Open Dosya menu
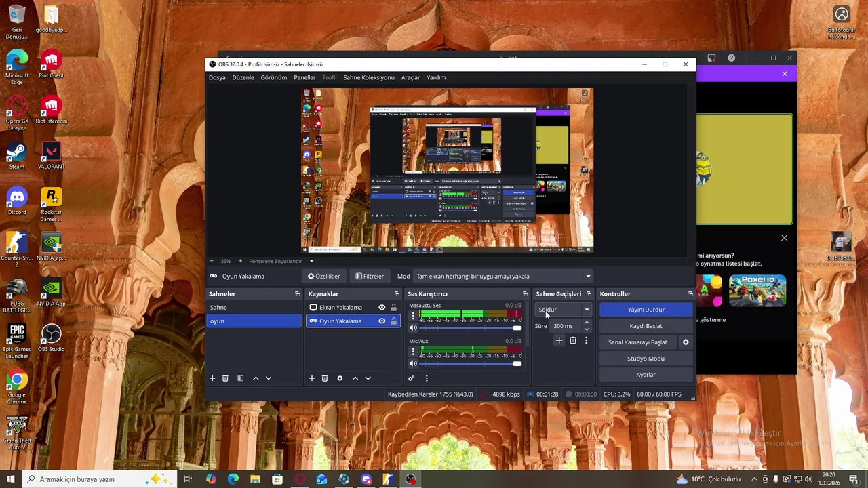Image resolution: width=868 pixels, height=488 pixels. (x=217, y=77)
